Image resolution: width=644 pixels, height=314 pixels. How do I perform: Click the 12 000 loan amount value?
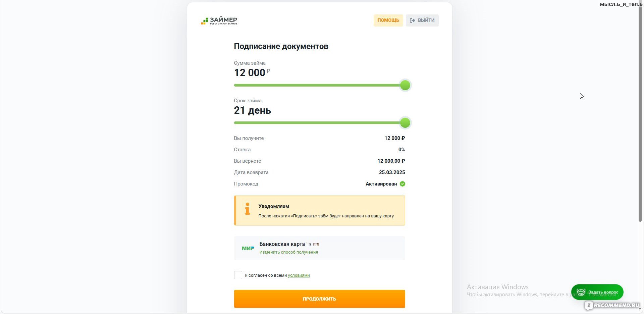pos(250,73)
